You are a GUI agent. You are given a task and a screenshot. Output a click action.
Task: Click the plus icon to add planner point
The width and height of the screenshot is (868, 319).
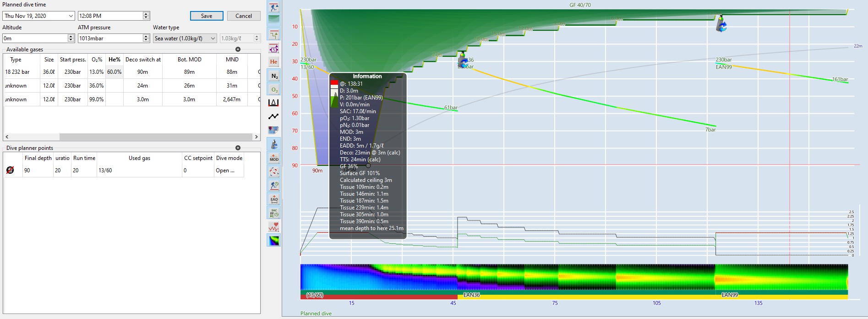point(238,148)
